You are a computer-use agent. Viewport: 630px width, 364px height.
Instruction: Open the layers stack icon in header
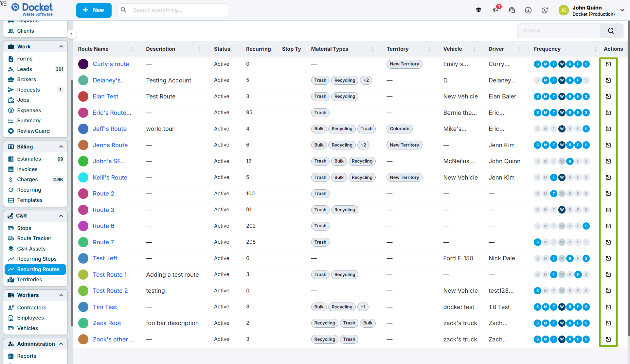[x=478, y=10]
